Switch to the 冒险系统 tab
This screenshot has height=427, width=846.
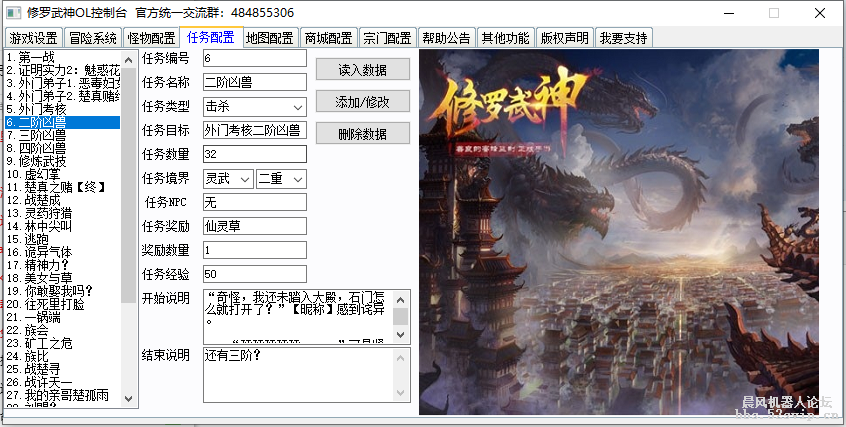click(x=93, y=38)
